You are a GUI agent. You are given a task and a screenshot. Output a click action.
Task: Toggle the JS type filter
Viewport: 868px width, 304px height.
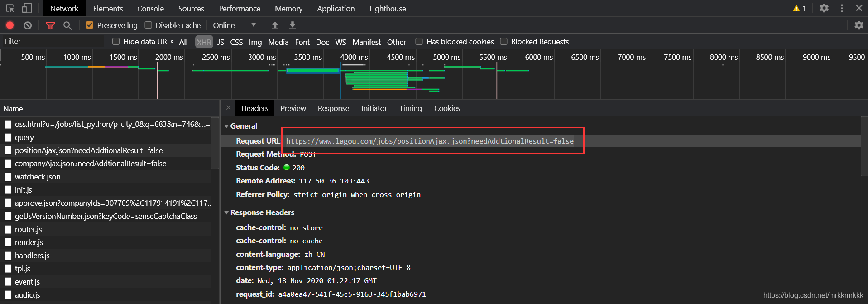pyautogui.click(x=221, y=42)
